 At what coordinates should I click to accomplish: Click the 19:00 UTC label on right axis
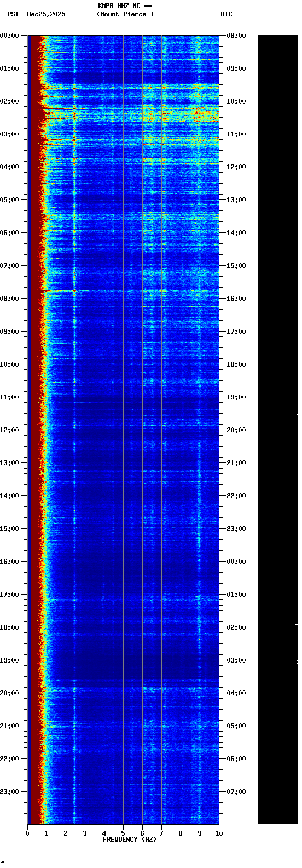pyautogui.click(x=236, y=397)
